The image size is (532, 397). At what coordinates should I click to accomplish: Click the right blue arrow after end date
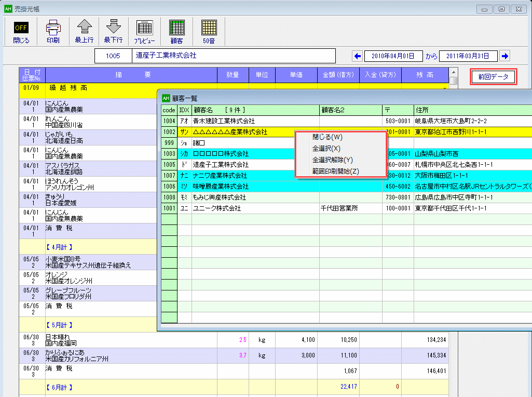click(505, 56)
